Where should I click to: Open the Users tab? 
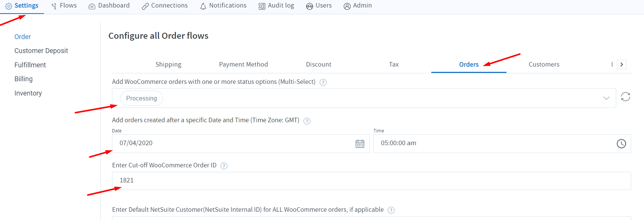[319, 6]
